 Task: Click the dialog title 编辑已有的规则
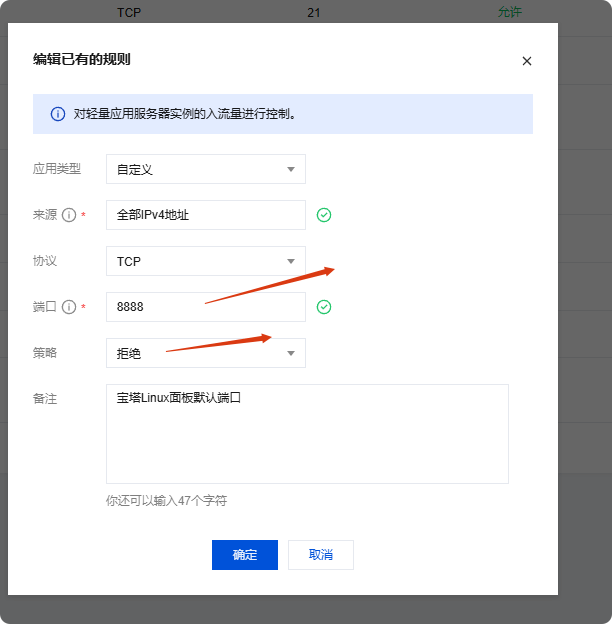[82, 59]
